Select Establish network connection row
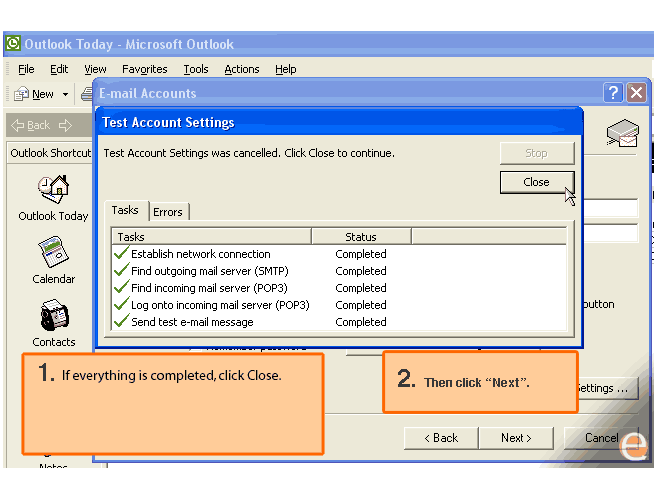 point(339,254)
